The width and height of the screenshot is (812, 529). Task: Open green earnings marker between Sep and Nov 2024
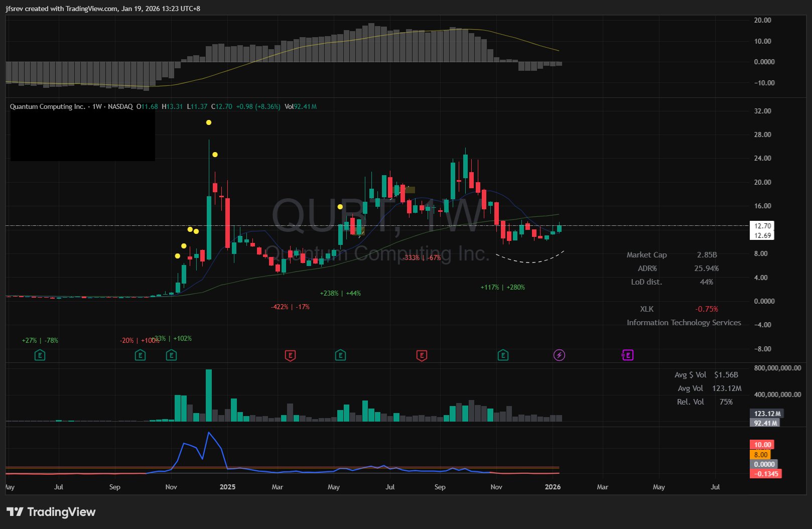click(140, 355)
